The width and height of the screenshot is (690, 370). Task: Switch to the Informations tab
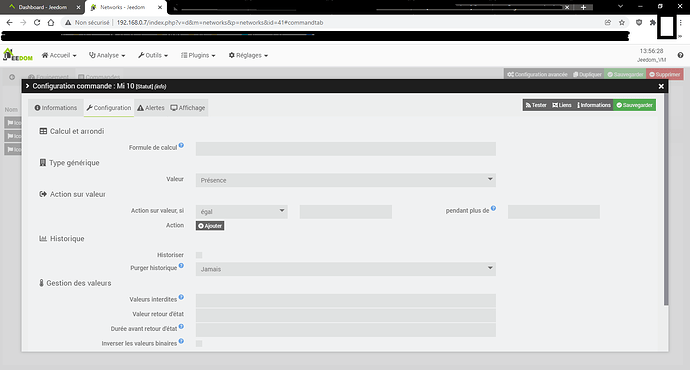[x=56, y=108]
